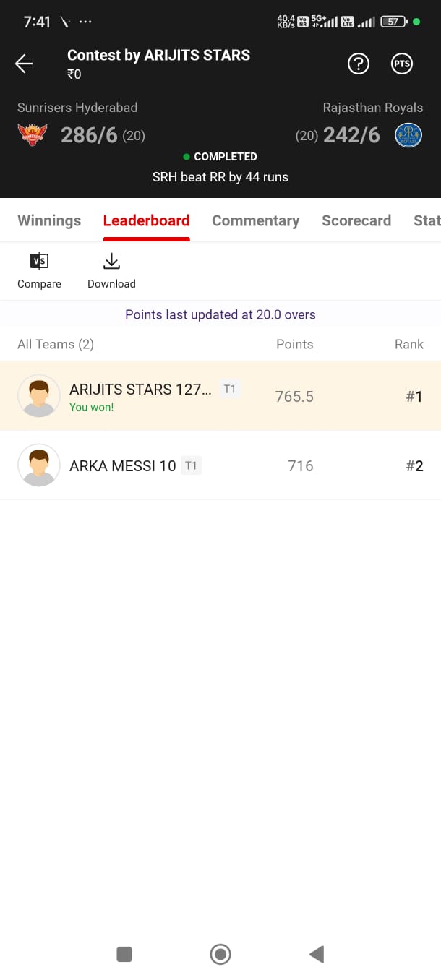Tap ARIJITS STARS profile avatar
The height and width of the screenshot is (980, 441).
(x=39, y=395)
